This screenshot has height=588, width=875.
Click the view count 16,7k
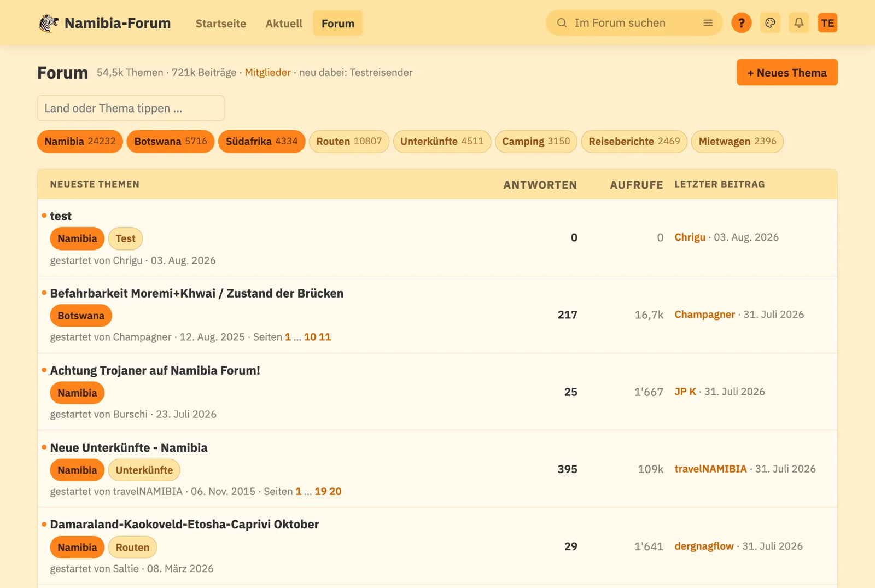tap(649, 315)
